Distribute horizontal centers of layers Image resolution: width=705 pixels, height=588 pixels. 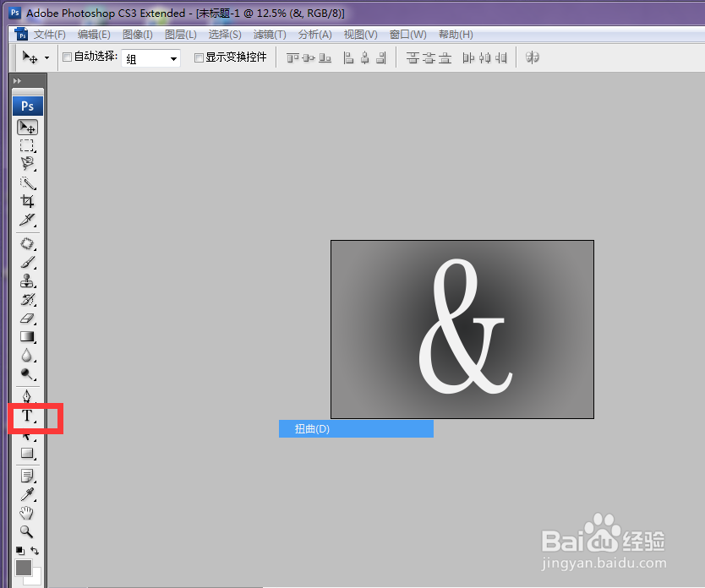(484, 57)
